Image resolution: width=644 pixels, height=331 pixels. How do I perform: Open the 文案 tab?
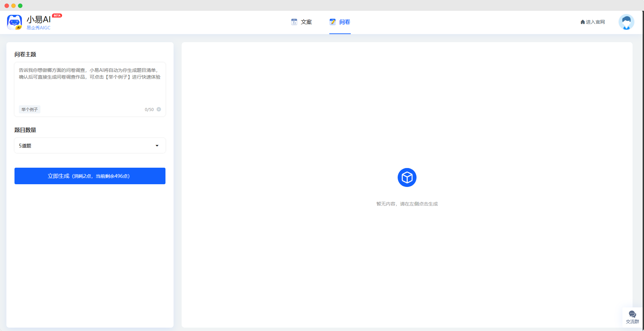302,22
